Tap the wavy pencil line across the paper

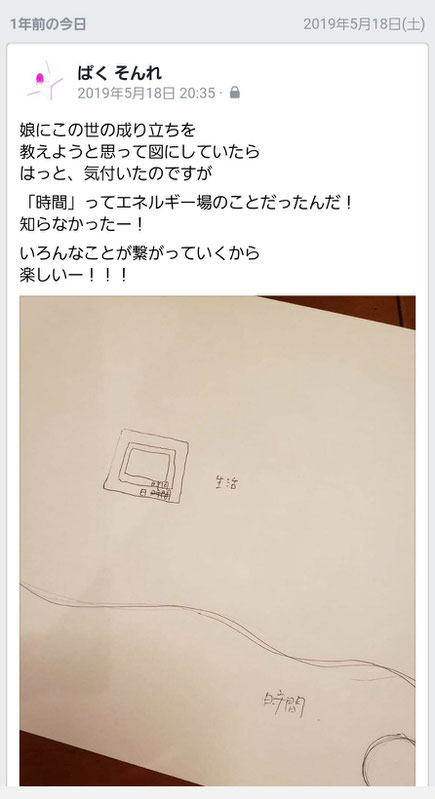click(218, 632)
